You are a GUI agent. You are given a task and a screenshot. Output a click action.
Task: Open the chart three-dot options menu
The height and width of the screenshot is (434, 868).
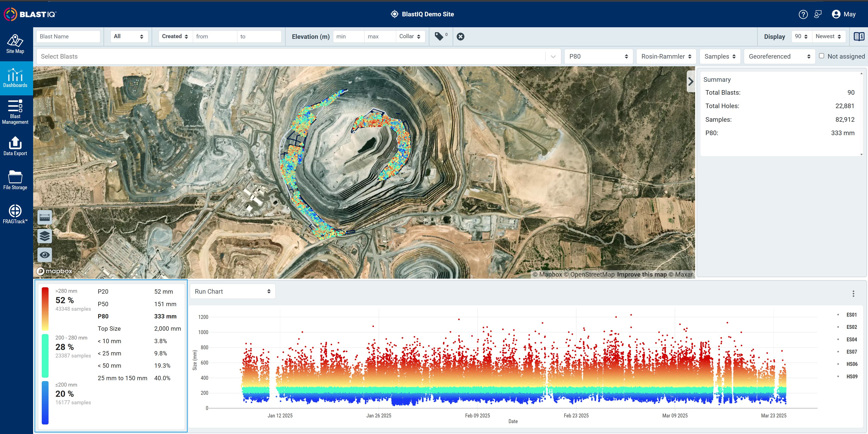point(853,294)
